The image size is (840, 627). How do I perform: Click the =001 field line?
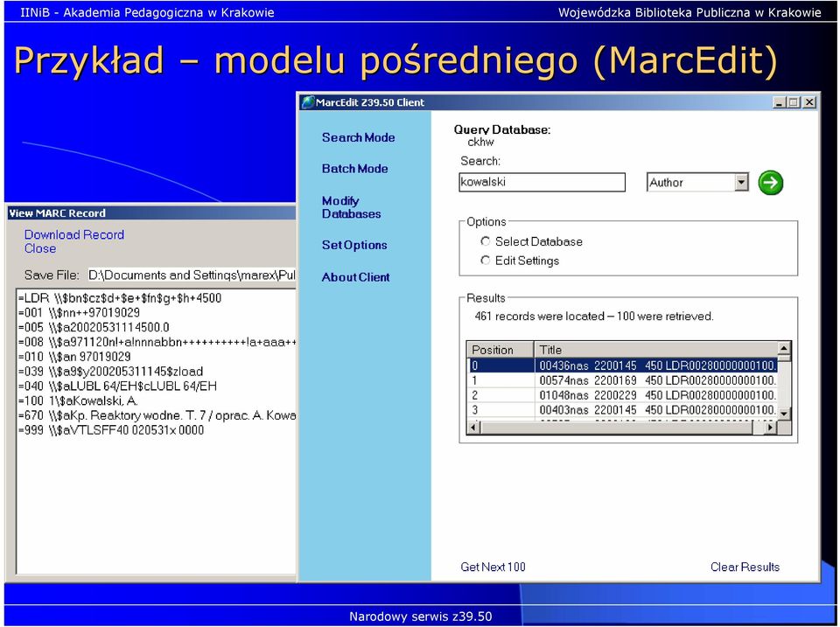[80, 313]
